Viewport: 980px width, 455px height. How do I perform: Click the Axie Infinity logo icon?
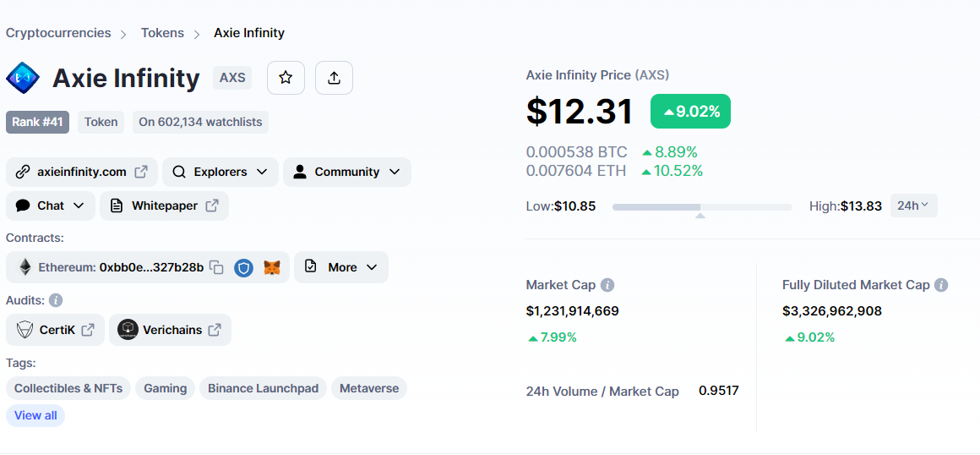(x=23, y=79)
